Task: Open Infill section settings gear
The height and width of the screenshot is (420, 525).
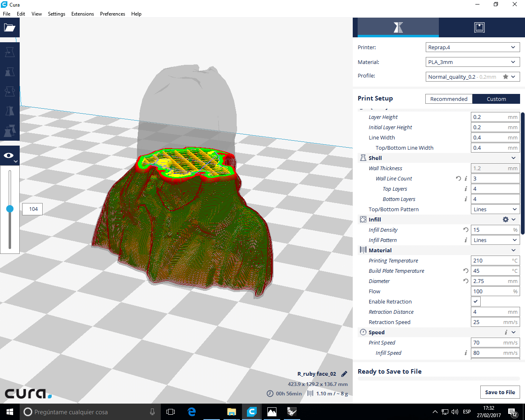Action: 505,219
